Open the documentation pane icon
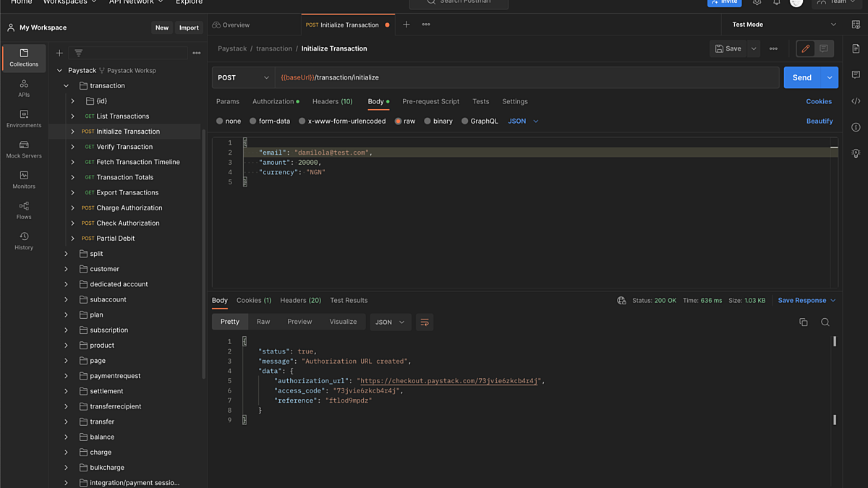 coord(856,48)
